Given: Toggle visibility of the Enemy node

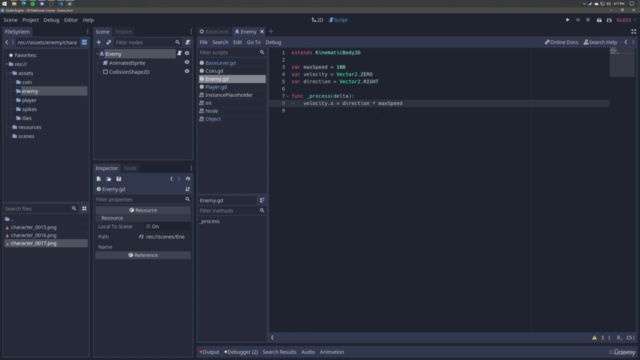Looking at the screenshot, I should 187,53.
